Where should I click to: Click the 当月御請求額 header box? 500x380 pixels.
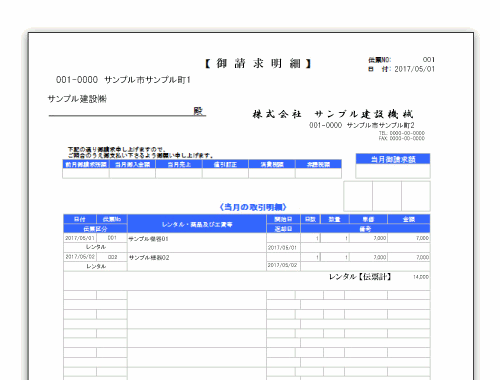pos(393,159)
